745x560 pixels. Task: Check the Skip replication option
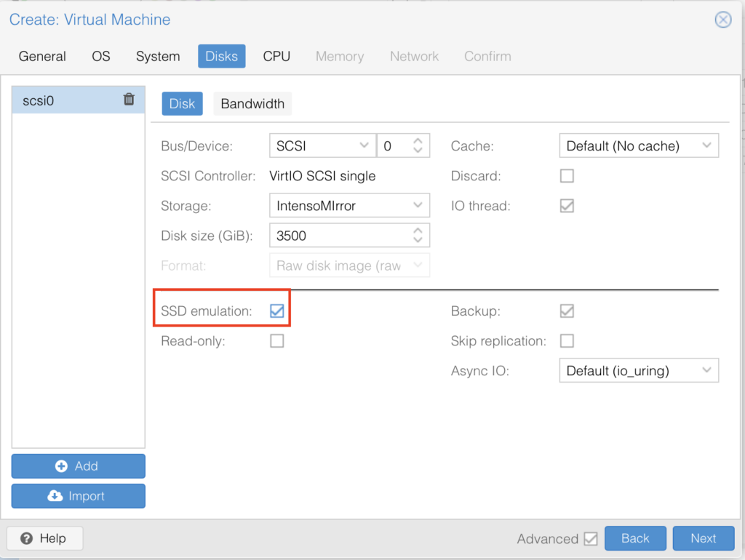coord(567,341)
